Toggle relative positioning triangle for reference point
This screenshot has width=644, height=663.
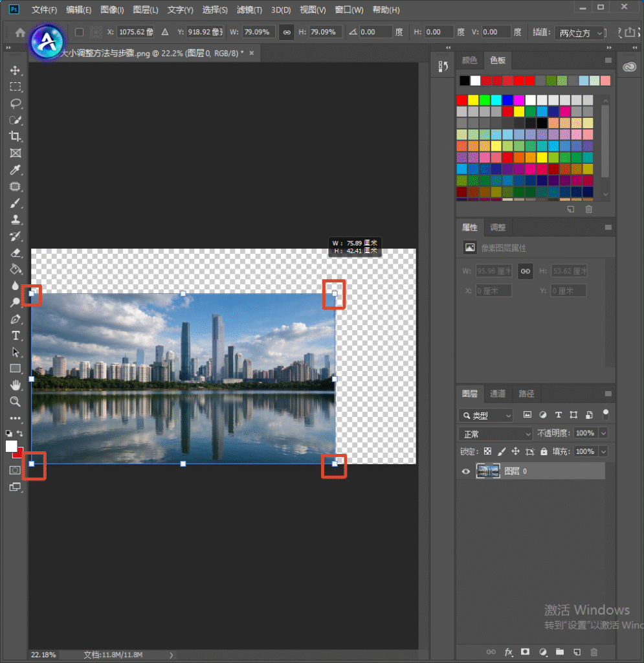165,32
